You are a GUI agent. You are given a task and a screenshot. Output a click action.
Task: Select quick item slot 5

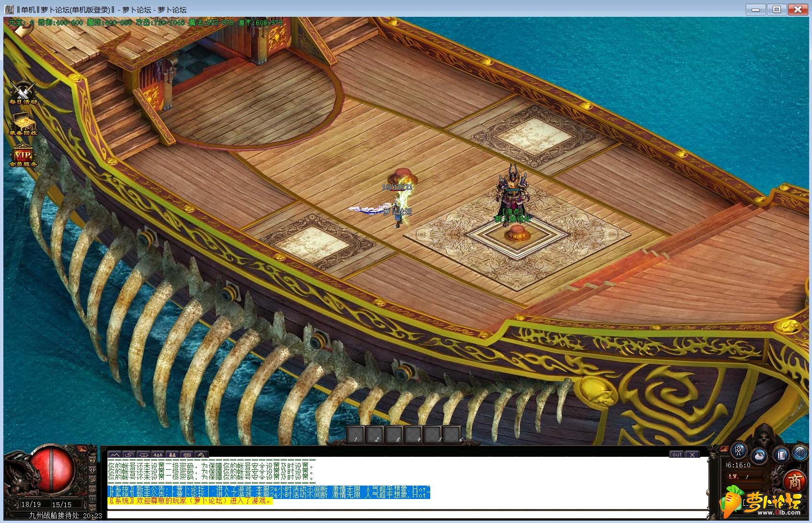point(432,434)
